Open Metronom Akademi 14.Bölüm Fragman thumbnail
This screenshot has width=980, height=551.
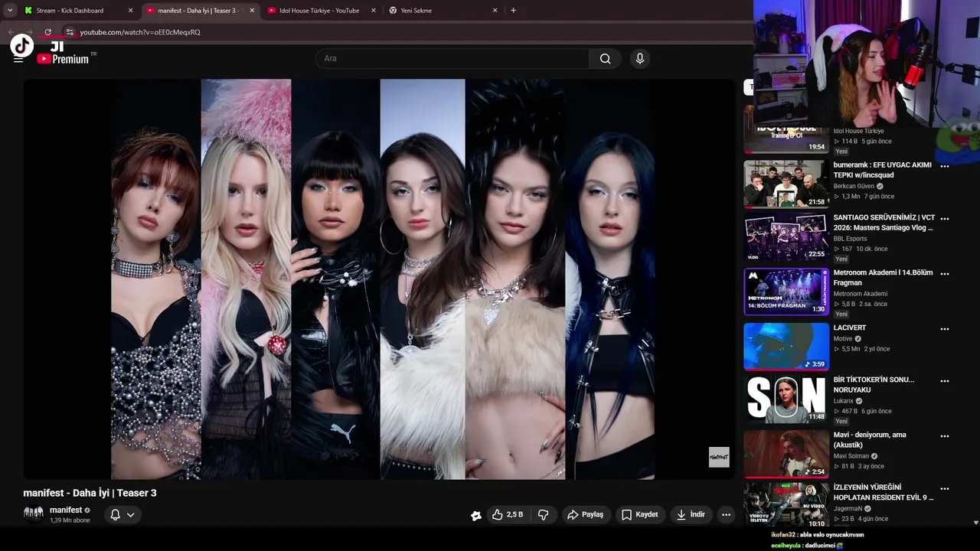point(786,292)
